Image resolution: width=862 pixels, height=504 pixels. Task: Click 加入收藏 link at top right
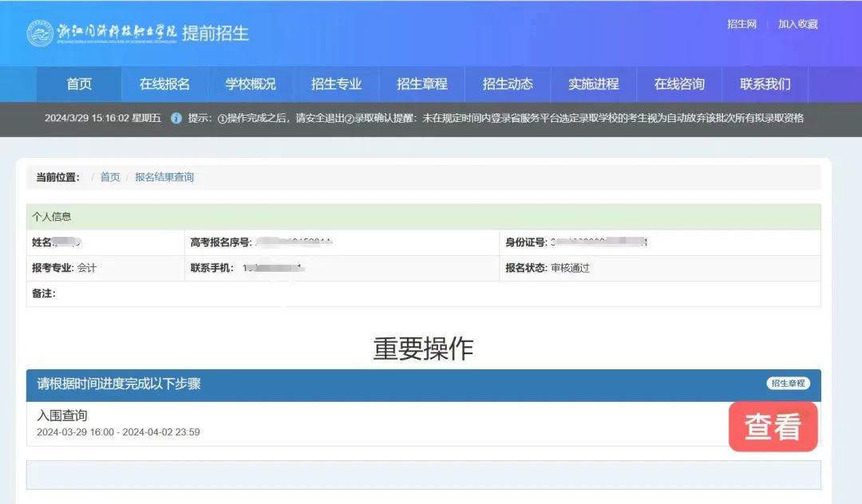click(x=798, y=24)
